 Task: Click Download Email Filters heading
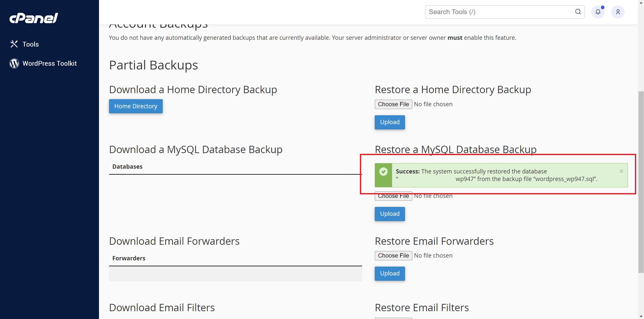162,308
